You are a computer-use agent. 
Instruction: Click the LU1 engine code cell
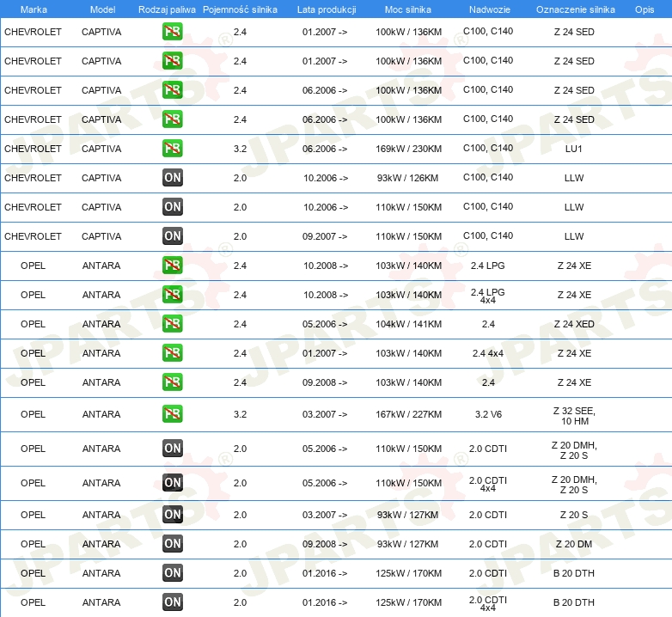click(574, 149)
